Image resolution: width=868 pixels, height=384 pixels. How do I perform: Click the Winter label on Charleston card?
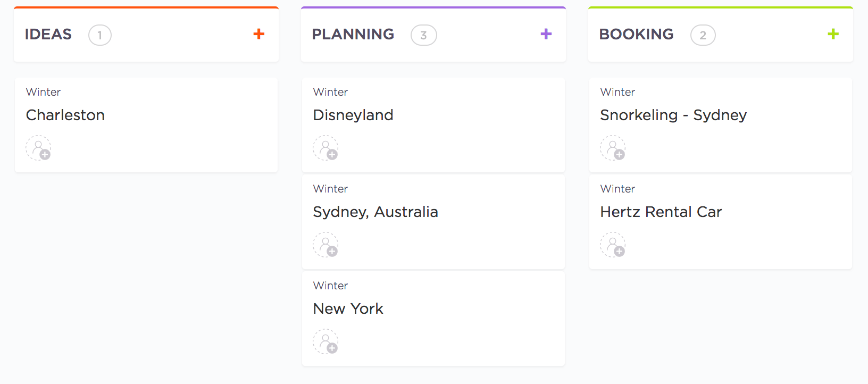44,92
